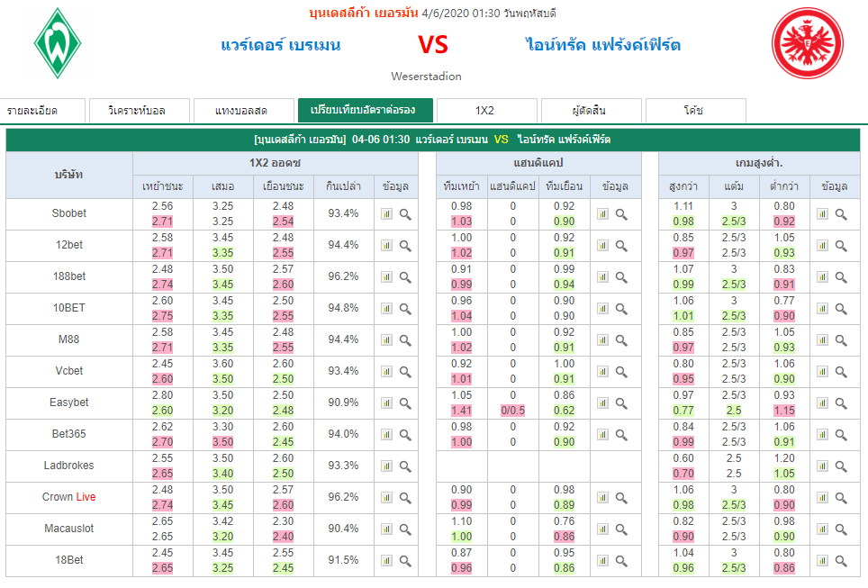Image resolution: width=868 pixels, height=588 pixels.
Task: Go to the โค้ช tab
Action: [696, 110]
